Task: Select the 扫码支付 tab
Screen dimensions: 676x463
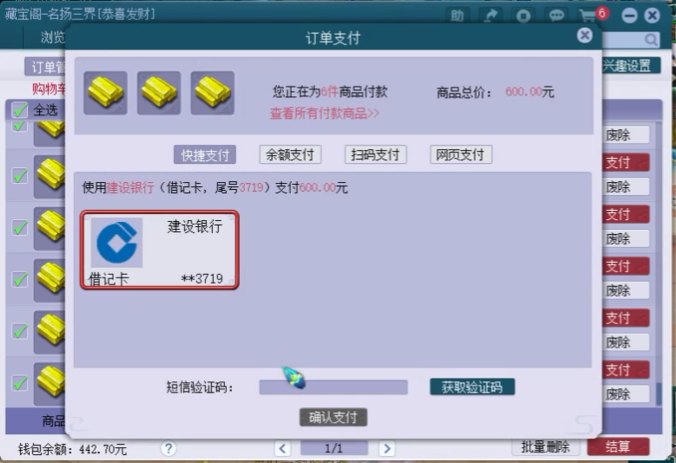Action: (376, 155)
